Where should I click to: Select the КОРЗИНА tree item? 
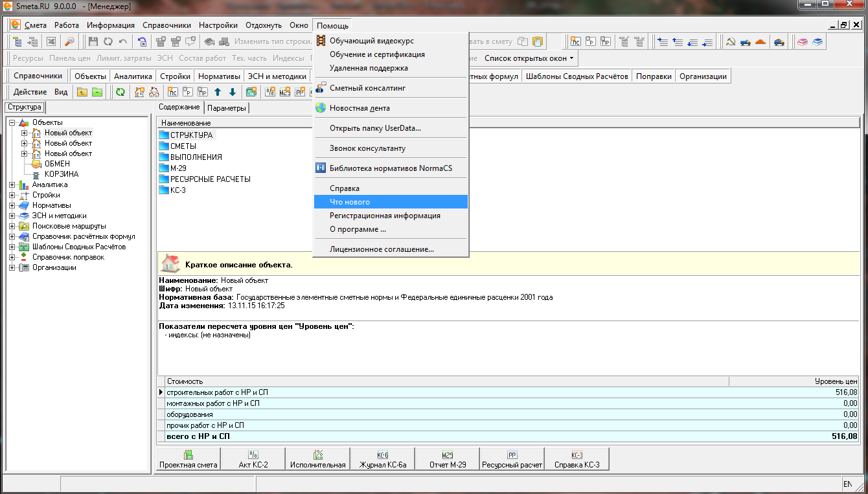click(62, 174)
